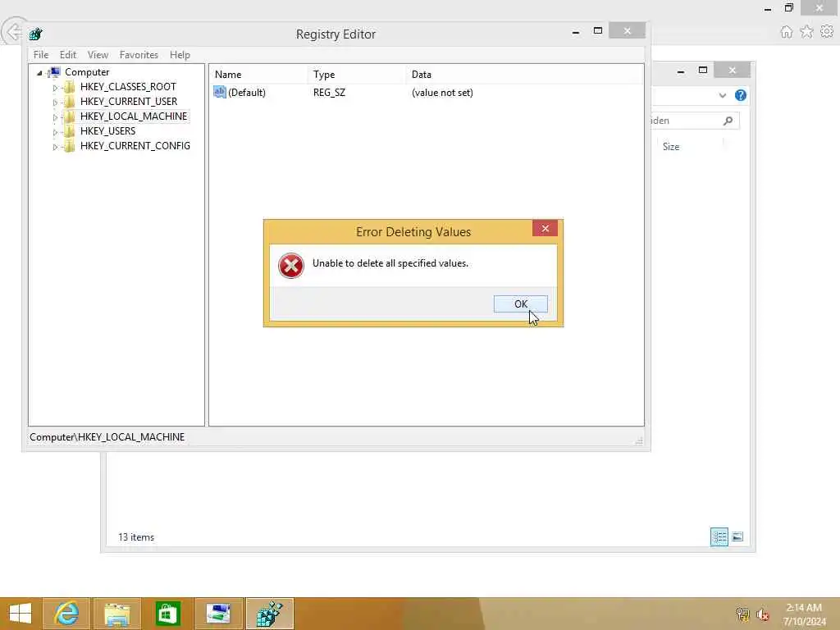Click the HKEY_CLASSES_ROOT folder icon
Viewport: 840px width, 630px height.
coord(69,87)
